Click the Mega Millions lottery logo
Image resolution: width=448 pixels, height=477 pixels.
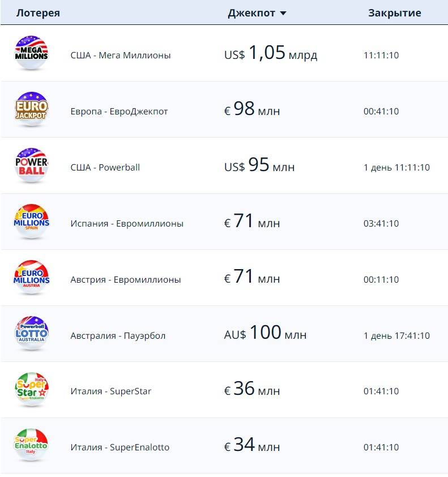click(x=32, y=53)
